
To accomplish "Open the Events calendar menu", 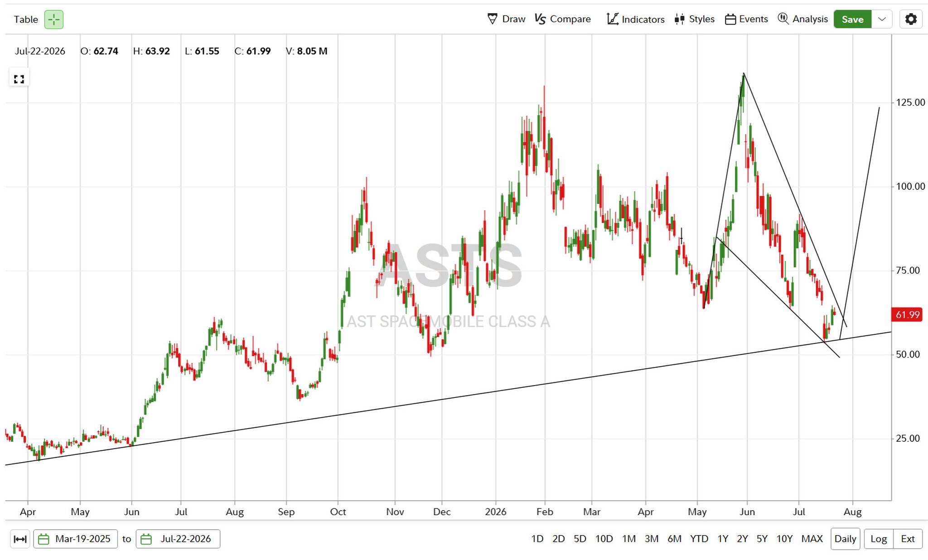I will click(x=746, y=19).
